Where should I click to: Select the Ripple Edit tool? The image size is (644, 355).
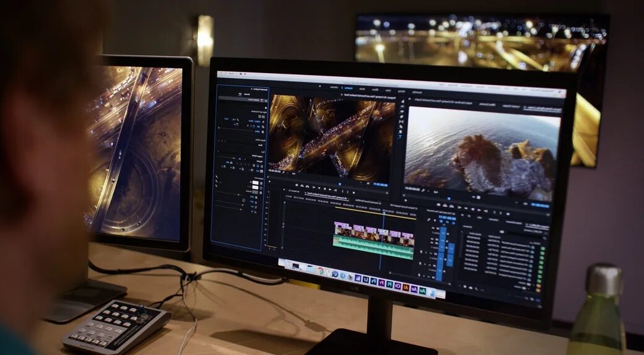(402, 112)
